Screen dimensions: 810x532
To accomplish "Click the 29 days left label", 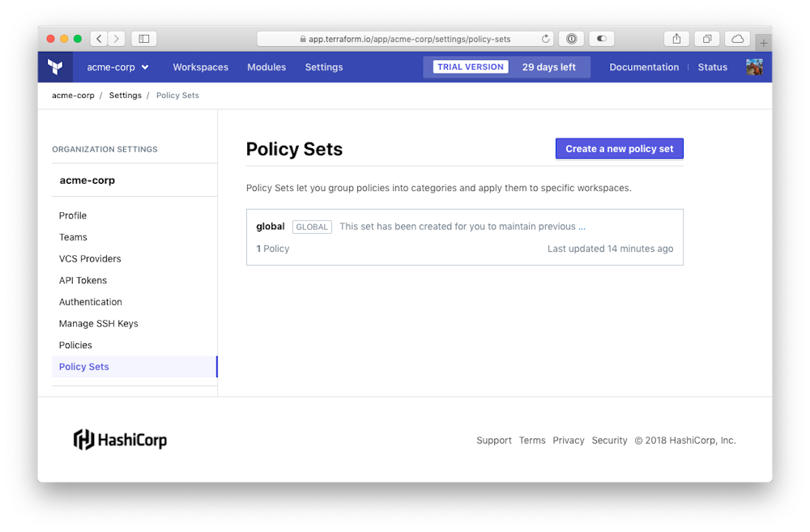I will point(548,67).
